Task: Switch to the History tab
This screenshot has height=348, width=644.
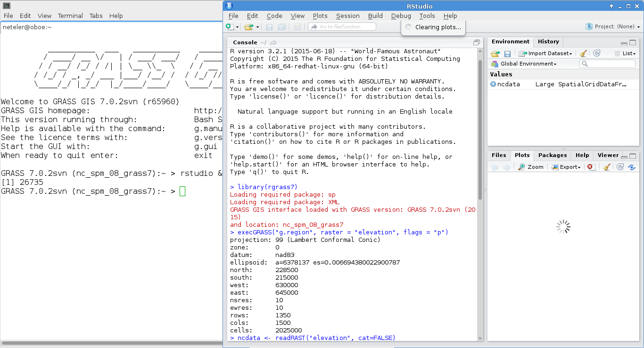Action: (x=548, y=41)
